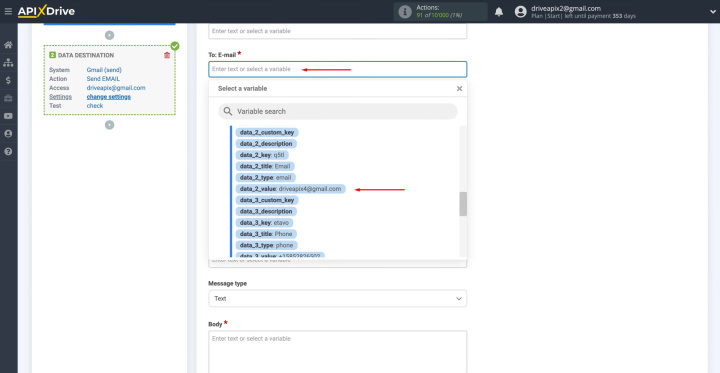Click the text field above To: E-mail
720x373 pixels.
[x=338, y=31]
